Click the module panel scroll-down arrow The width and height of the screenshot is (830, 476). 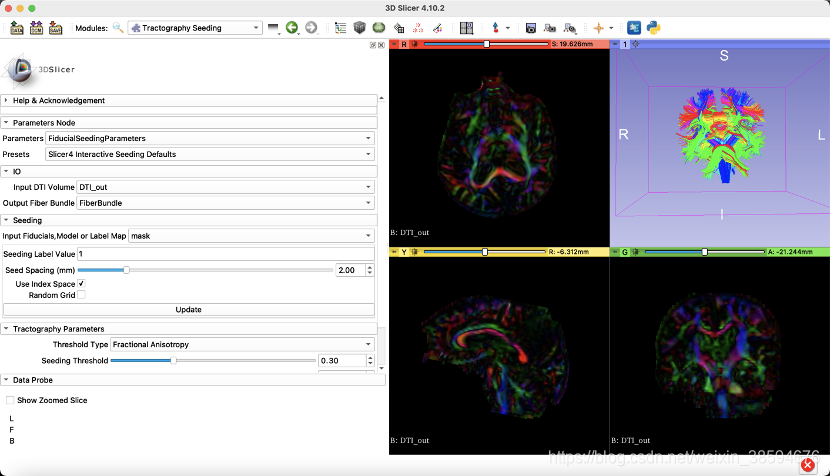[382, 368]
